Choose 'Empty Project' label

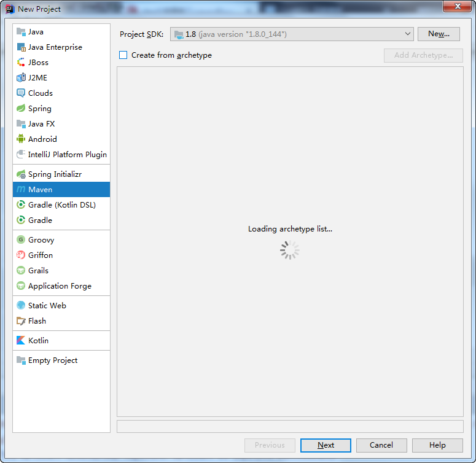coord(53,360)
